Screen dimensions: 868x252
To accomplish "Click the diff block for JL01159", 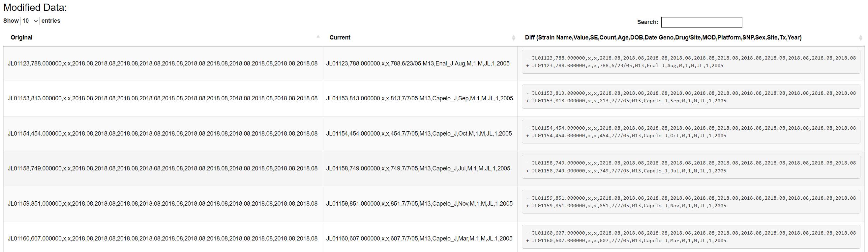I will (x=690, y=202).
